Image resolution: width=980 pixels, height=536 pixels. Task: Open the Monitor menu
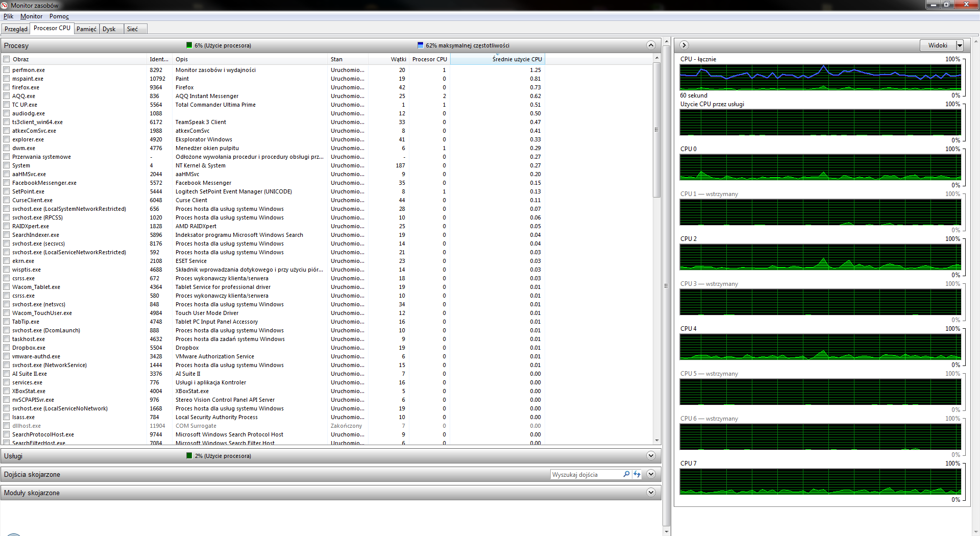pos(31,16)
